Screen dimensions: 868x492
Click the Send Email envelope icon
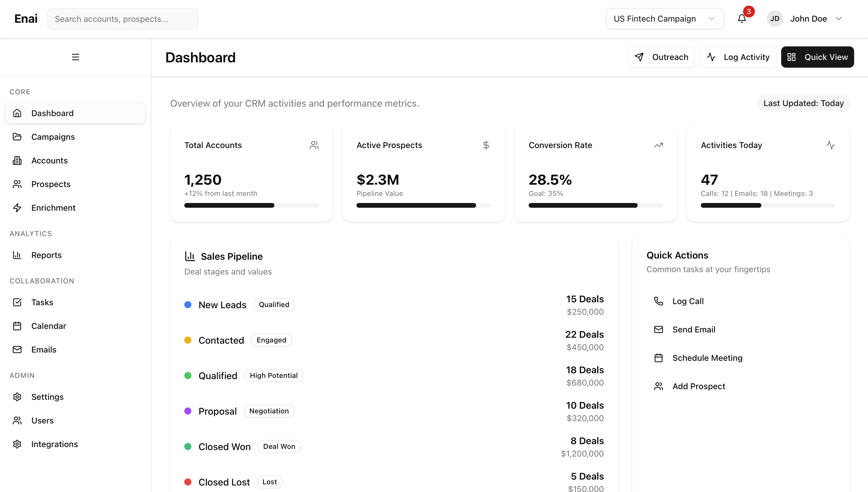(x=658, y=329)
